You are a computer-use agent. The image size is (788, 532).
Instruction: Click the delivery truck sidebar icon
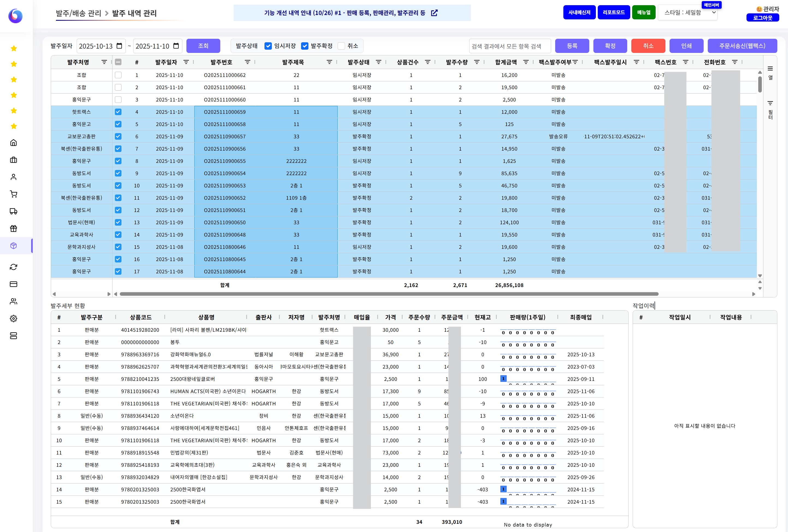click(x=14, y=211)
